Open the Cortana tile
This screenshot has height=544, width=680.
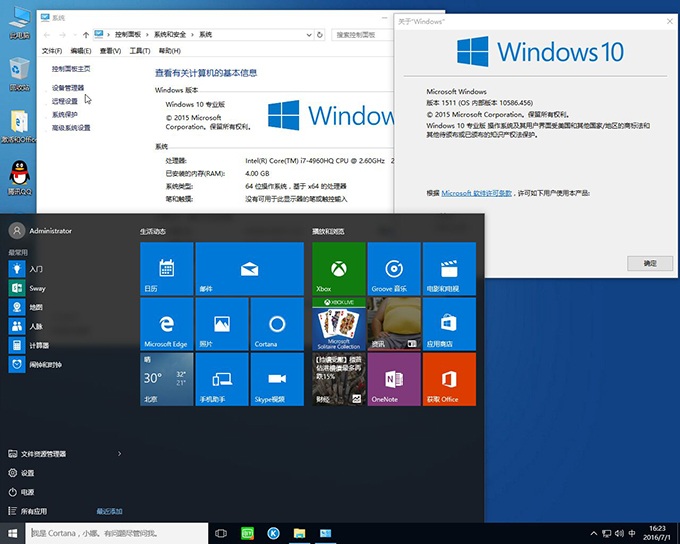(277, 324)
